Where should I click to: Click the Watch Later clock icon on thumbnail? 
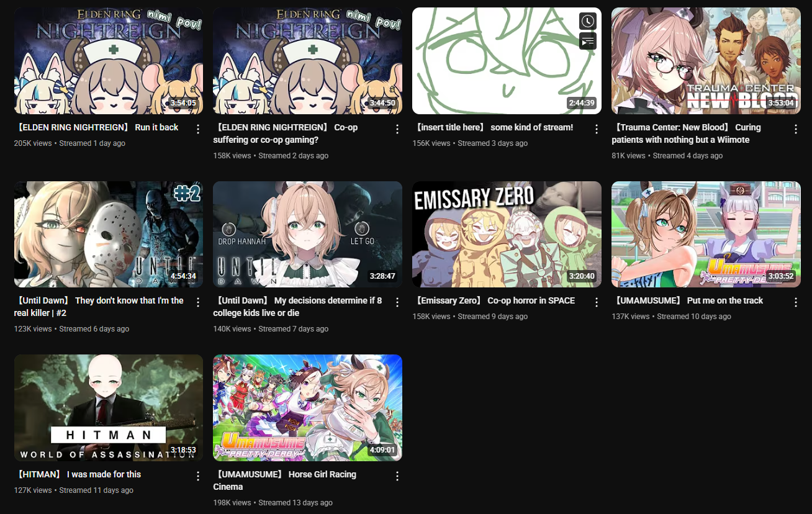pyautogui.click(x=587, y=21)
